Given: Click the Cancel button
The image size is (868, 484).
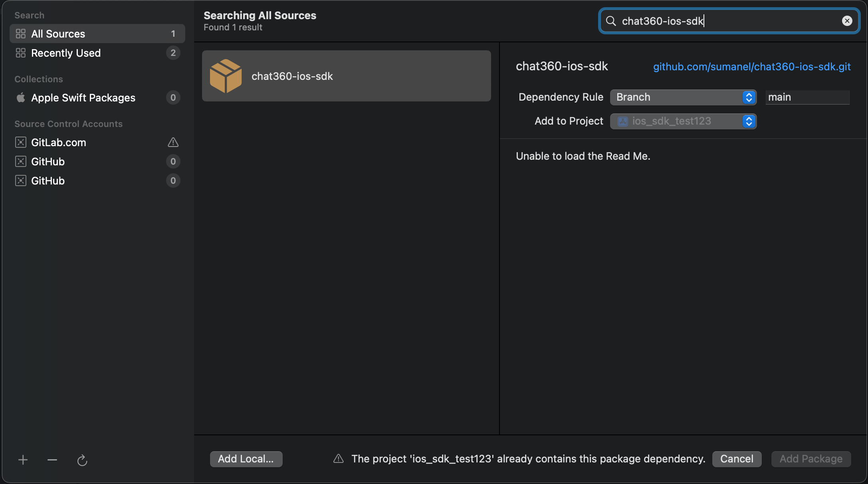Looking at the screenshot, I should point(736,459).
